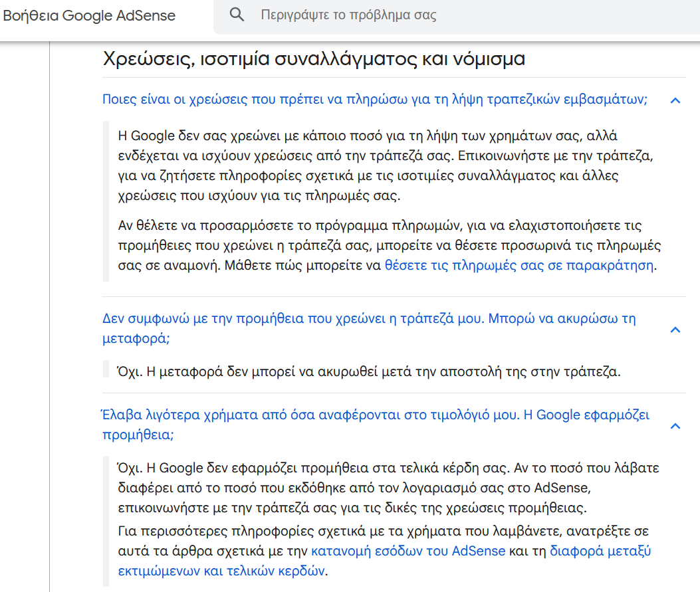Viewport: 700px width, 592px height.
Task: Click text 'Όχι. Η μεταφορά δεν μπορεί να ακυρωθεί'
Action: coord(369,371)
